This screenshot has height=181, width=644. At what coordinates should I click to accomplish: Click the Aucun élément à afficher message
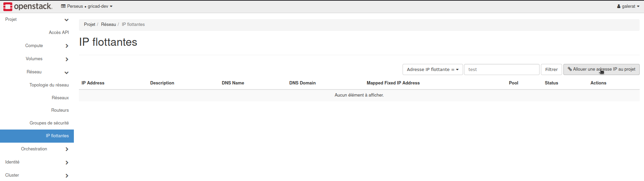coord(359,95)
